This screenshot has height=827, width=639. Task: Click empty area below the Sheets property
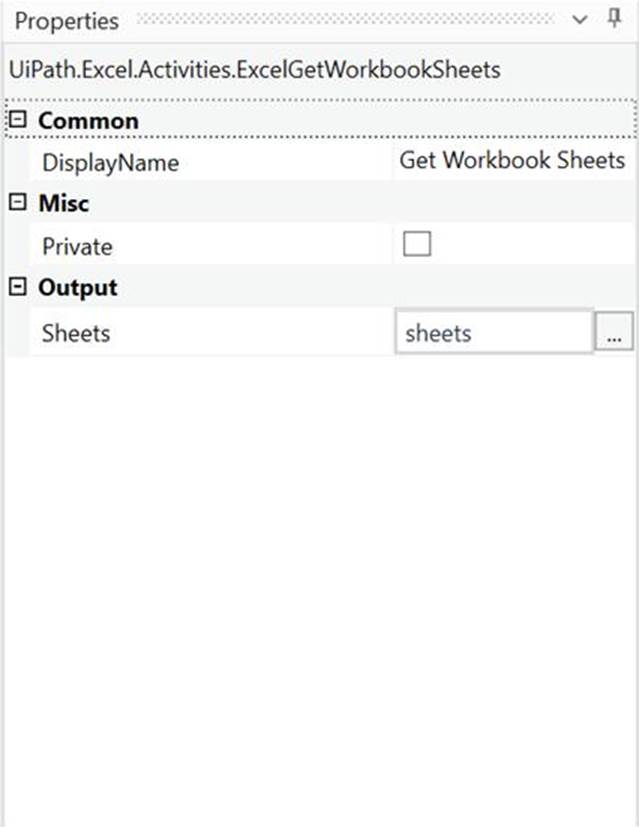[x=320, y=580]
